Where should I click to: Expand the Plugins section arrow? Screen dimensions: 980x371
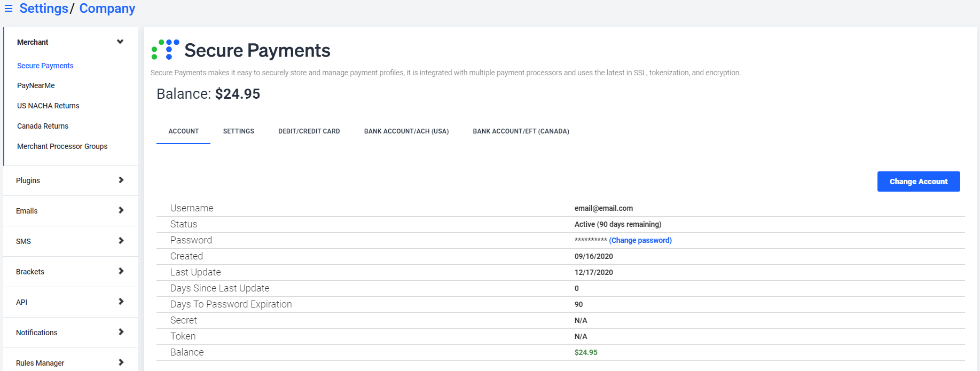tap(121, 180)
